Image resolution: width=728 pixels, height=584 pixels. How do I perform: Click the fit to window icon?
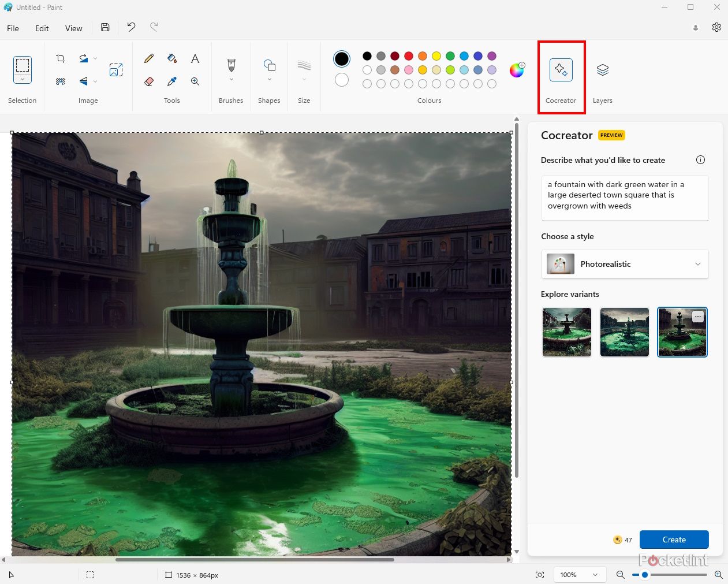tap(540, 575)
